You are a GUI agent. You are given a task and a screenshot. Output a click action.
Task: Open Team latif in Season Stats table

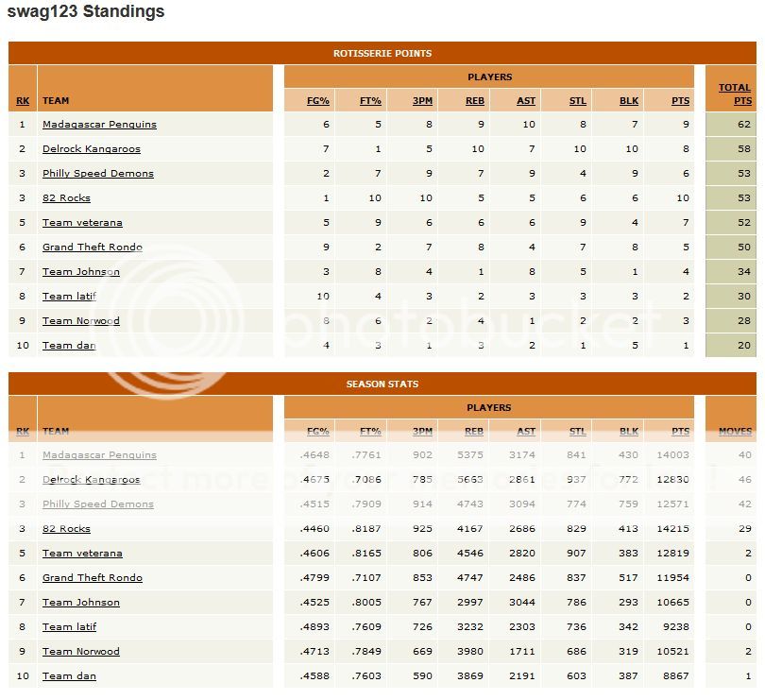point(69,626)
